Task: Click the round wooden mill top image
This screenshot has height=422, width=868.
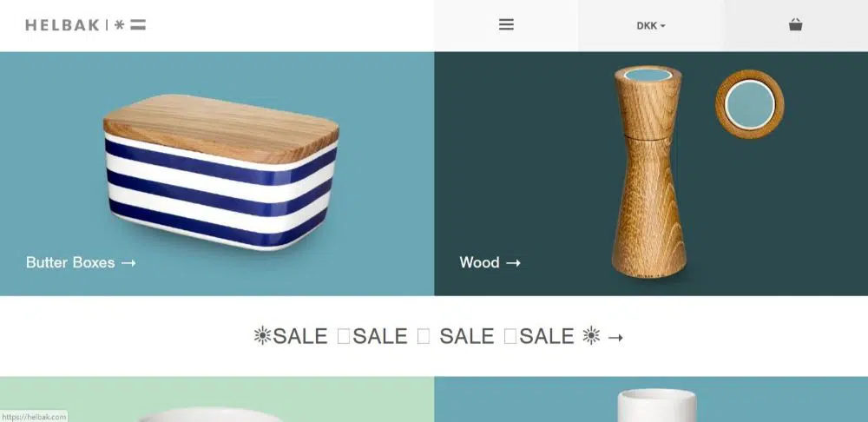Action: (x=750, y=104)
